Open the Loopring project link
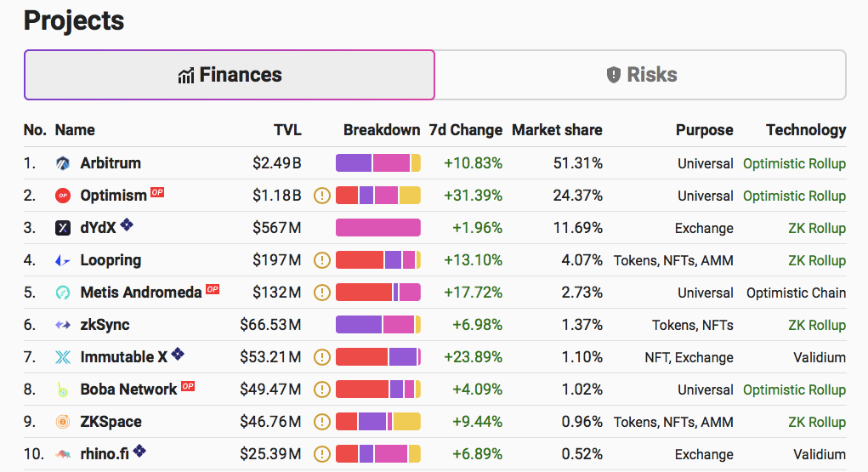The width and height of the screenshot is (868, 472). tap(111, 260)
